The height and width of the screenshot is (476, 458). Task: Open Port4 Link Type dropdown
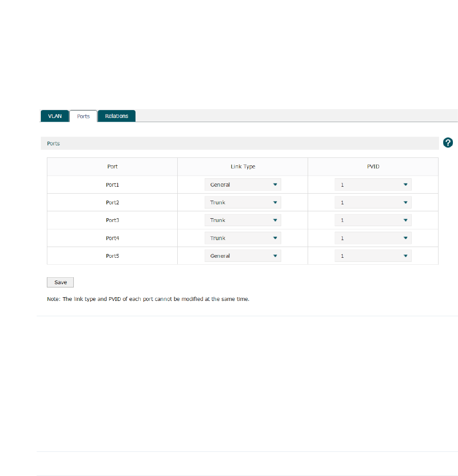pos(243,238)
